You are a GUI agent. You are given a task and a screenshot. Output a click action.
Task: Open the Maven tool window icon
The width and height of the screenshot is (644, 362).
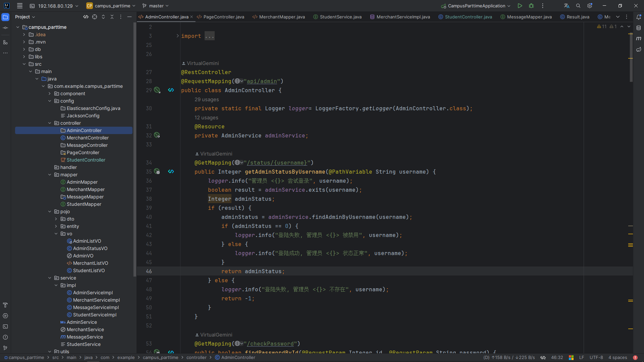(x=639, y=39)
